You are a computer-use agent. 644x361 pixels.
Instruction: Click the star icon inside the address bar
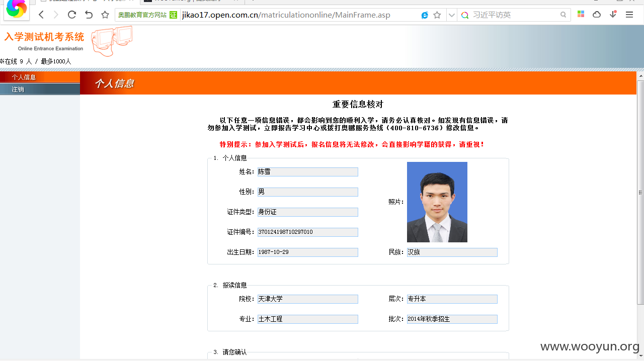point(437,15)
